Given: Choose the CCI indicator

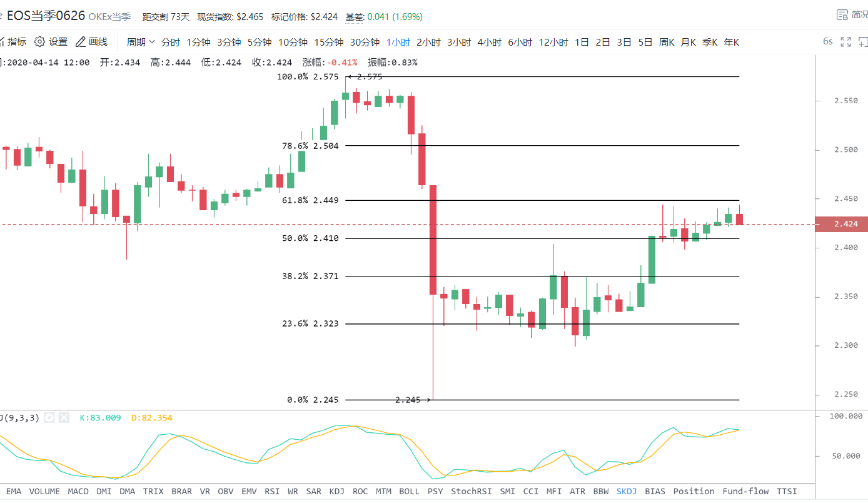Looking at the screenshot, I should (531, 491).
